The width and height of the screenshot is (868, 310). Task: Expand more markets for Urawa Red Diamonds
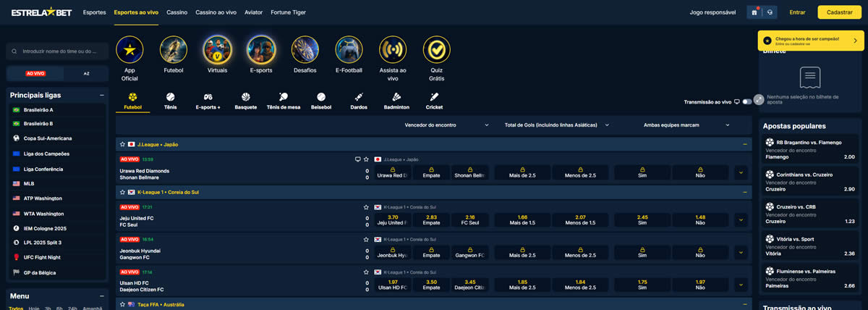740,172
